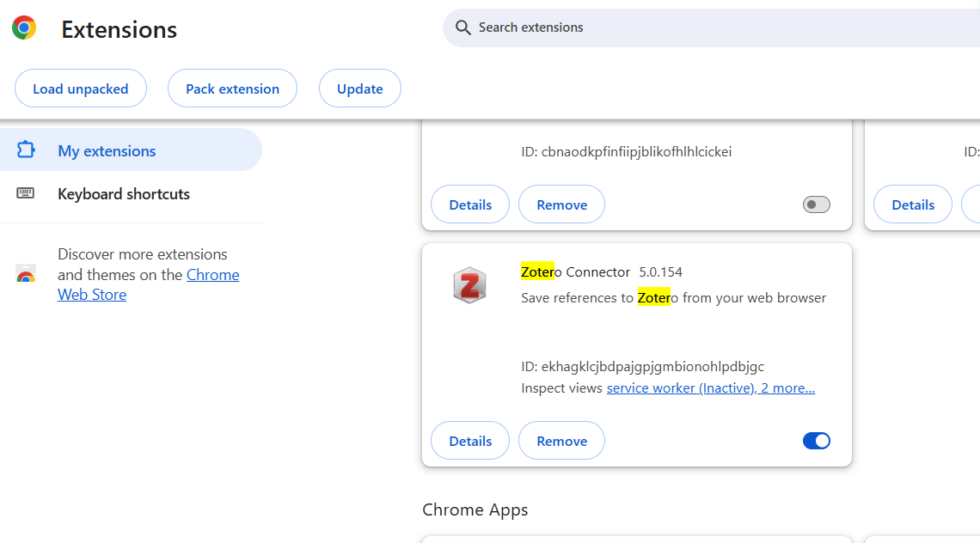Click the Chrome logo icon
The width and height of the screenshot is (980, 543).
point(24,28)
